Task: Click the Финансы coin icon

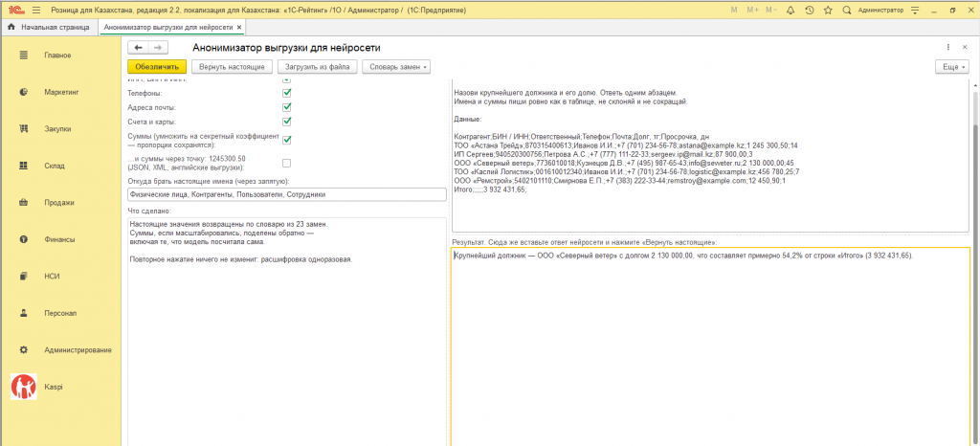Action: (x=24, y=239)
